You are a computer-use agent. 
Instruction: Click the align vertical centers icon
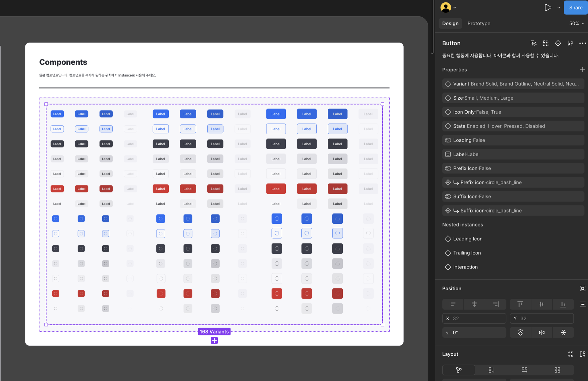click(541, 304)
